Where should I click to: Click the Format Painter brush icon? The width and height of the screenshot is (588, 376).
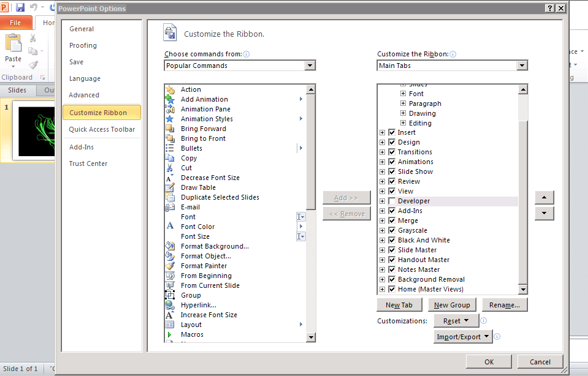(170, 266)
